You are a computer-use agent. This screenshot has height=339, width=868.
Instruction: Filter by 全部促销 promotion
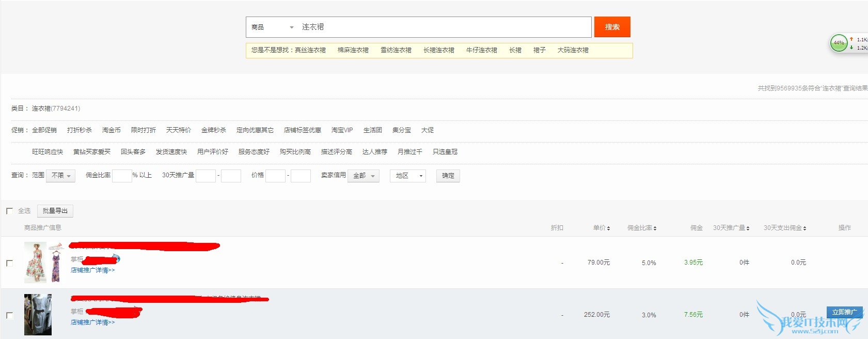(44, 130)
